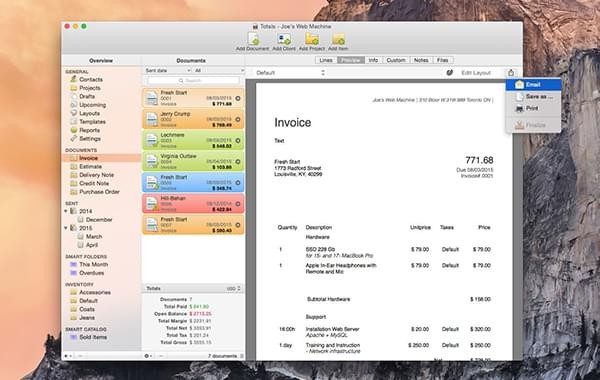
Task: Click the Add Project toolbar icon
Action: pyautogui.click(x=312, y=39)
